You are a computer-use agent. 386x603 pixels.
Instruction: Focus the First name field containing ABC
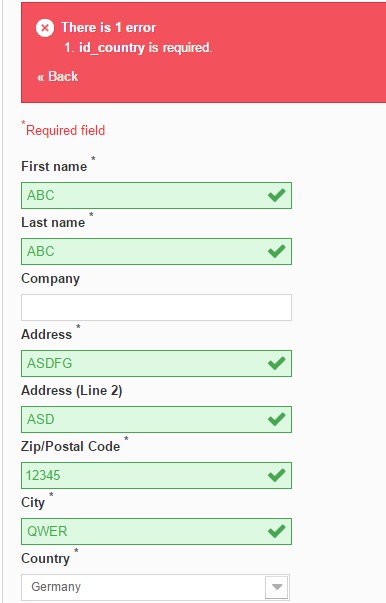point(156,195)
